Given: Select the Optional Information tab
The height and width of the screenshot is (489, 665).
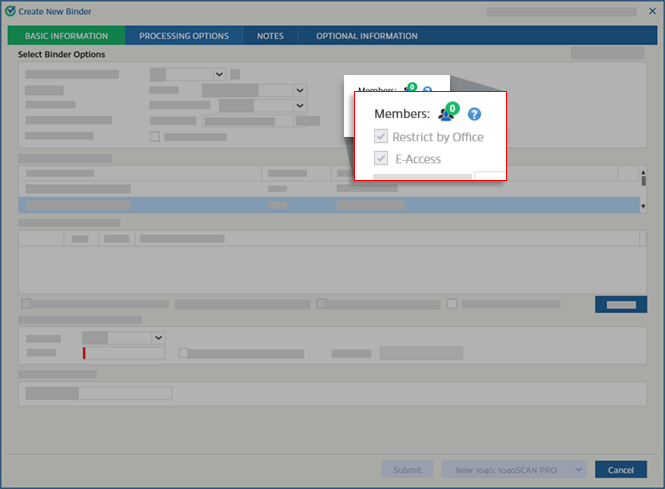Looking at the screenshot, I should 367,36.
